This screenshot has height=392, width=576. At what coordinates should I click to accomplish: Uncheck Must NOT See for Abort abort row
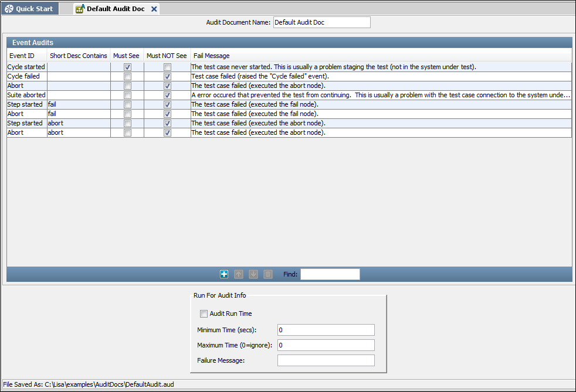tap(168, 133)
